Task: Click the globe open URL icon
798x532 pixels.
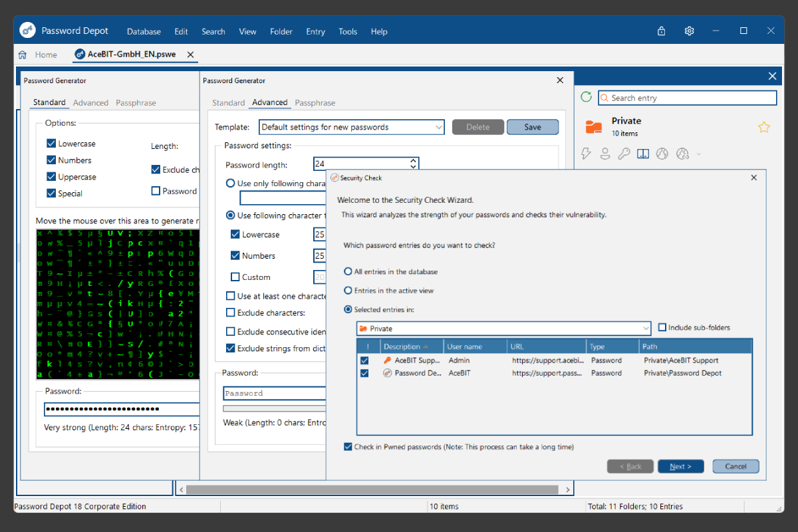Action: coord(662,154)
